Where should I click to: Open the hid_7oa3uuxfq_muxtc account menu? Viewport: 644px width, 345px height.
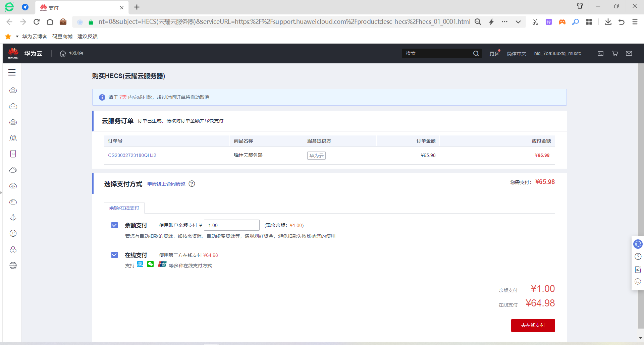point(557,53)
